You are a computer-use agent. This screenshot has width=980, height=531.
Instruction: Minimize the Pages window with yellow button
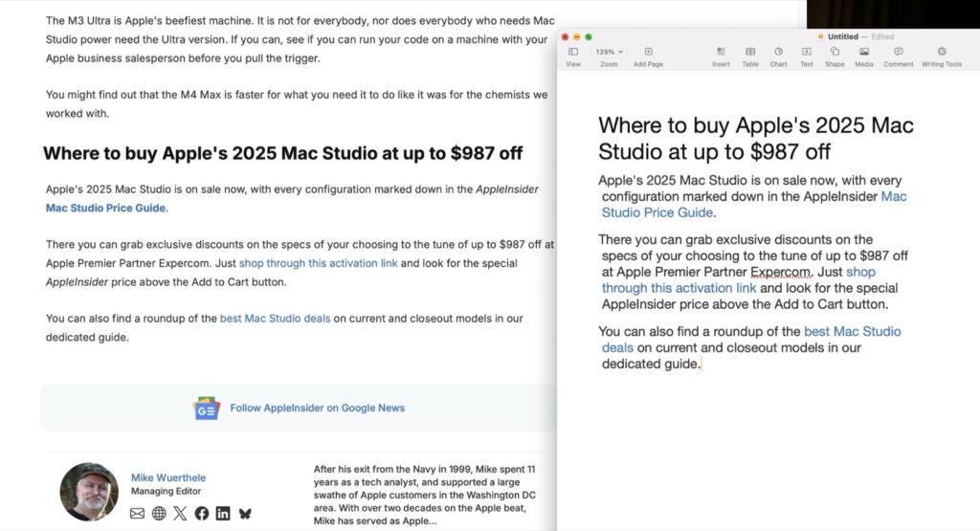pyautogui.click(x=576, y=37)
